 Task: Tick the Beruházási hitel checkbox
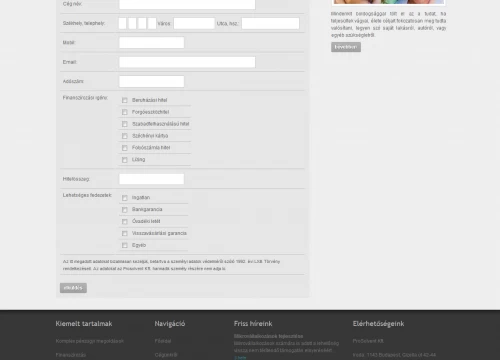125,100
